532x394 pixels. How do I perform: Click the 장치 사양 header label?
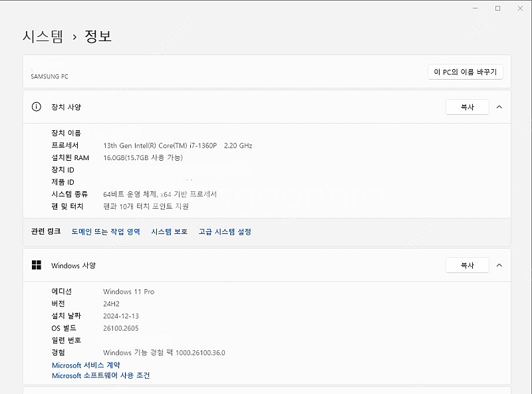click(x=66, y=107)
